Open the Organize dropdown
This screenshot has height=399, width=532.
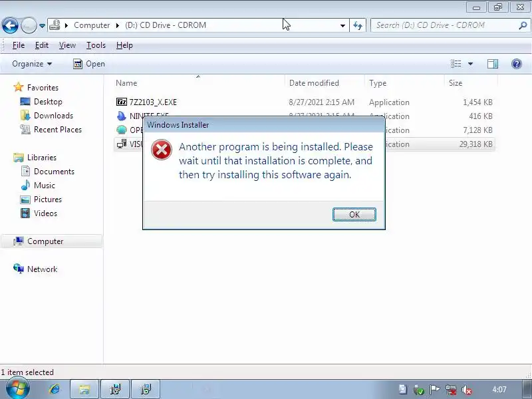[32, 64]
